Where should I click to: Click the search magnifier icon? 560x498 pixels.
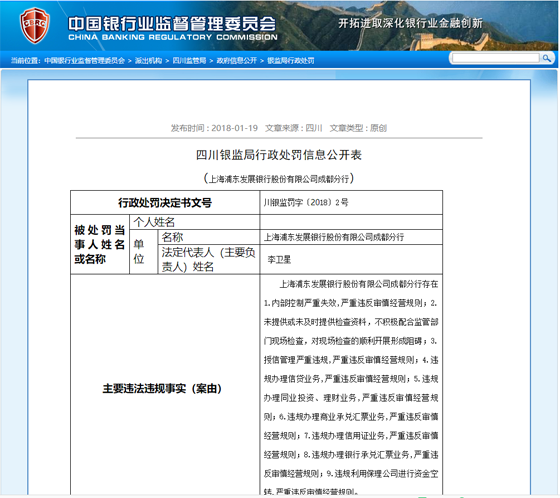[546, 58]
